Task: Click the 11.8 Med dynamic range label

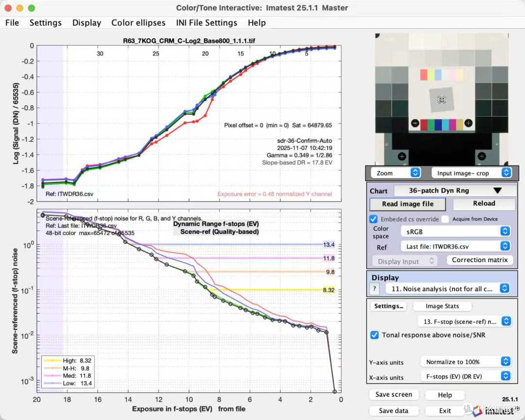Action: [x=329, y=258]
